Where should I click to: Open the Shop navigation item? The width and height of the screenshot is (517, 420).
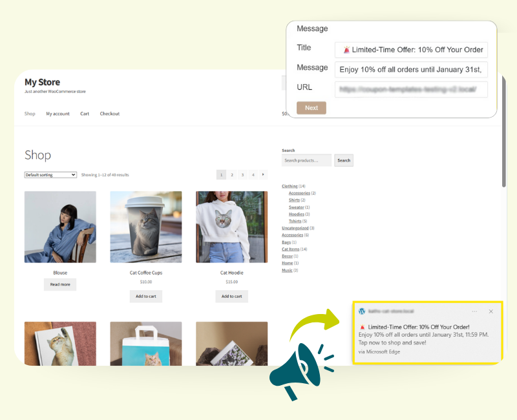coord(29,114)
